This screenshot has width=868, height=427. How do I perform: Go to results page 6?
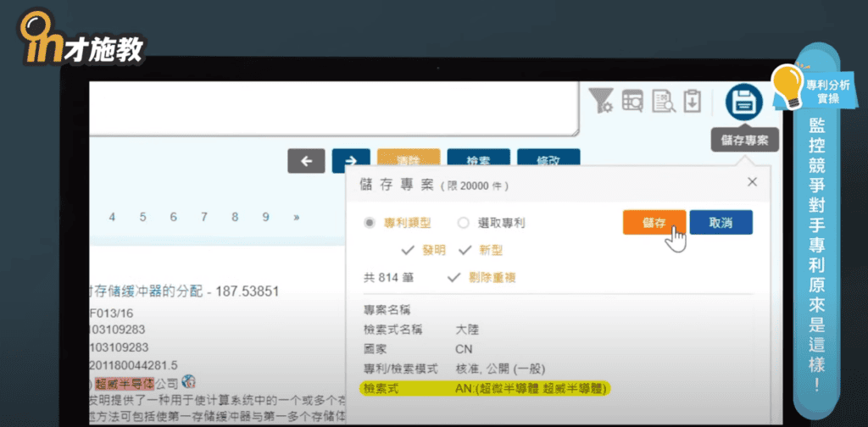[173, 217]
